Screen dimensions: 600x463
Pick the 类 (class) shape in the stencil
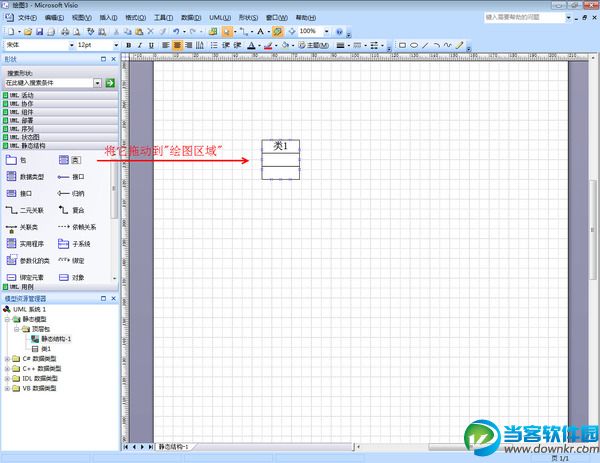click(70, 160)
